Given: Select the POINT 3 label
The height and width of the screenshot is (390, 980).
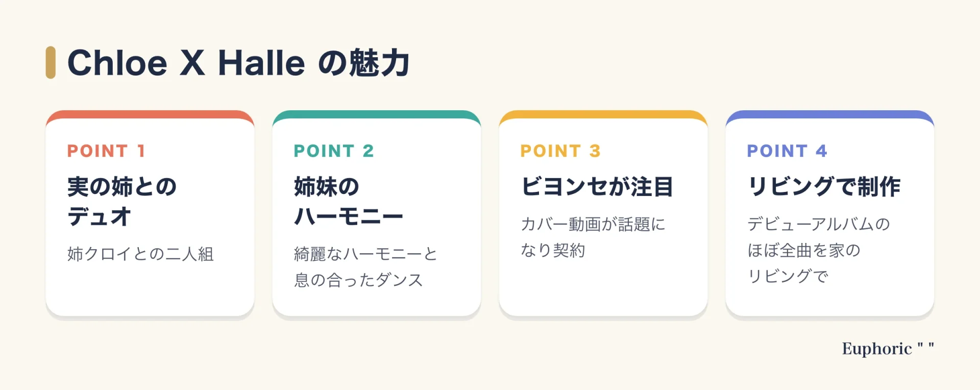Looking at the screenshot, I should pos(560,151).
